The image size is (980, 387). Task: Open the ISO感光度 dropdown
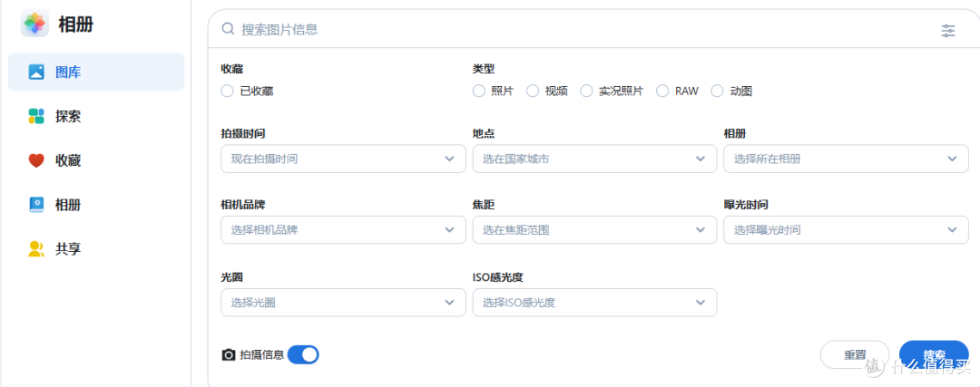click(x=594, y=303)
